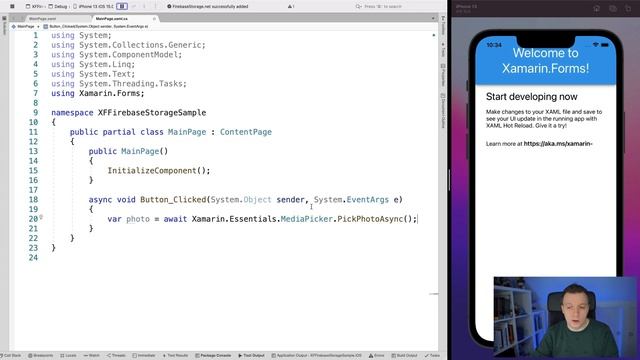
Task: Open the Package Console pad
Action: tap(213, 356)
